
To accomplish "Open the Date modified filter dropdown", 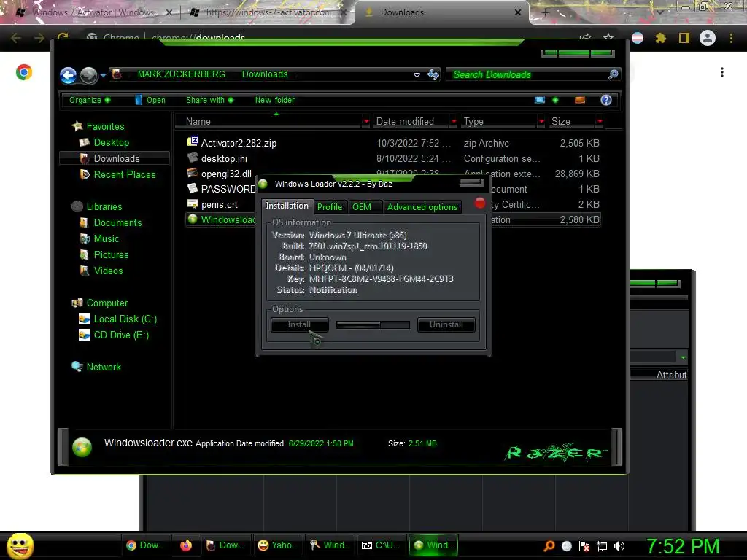I will tap(454, 122).
